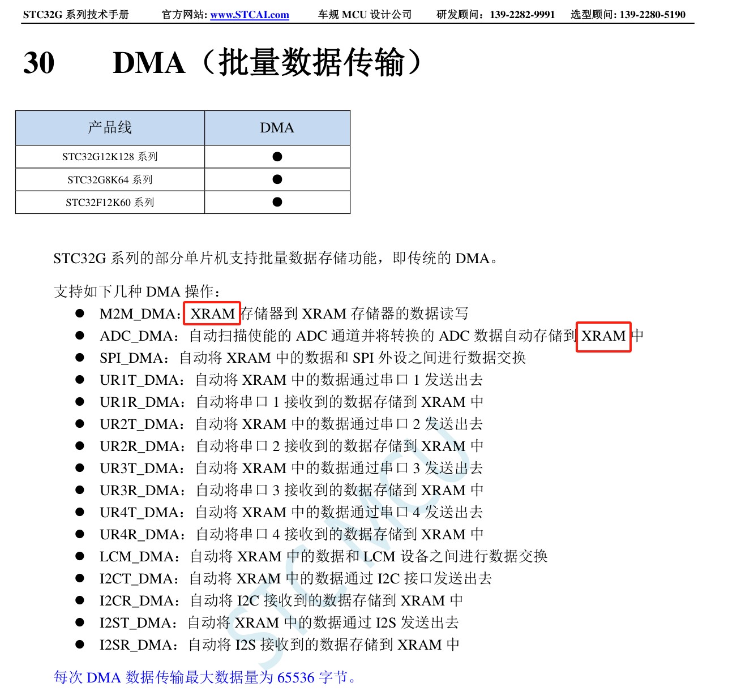Image resolution: width=754 pixels, height=700 pixels.
Task: Click the '研发顾问: 139-2282-9991' phone text
Action: point(495,15)
